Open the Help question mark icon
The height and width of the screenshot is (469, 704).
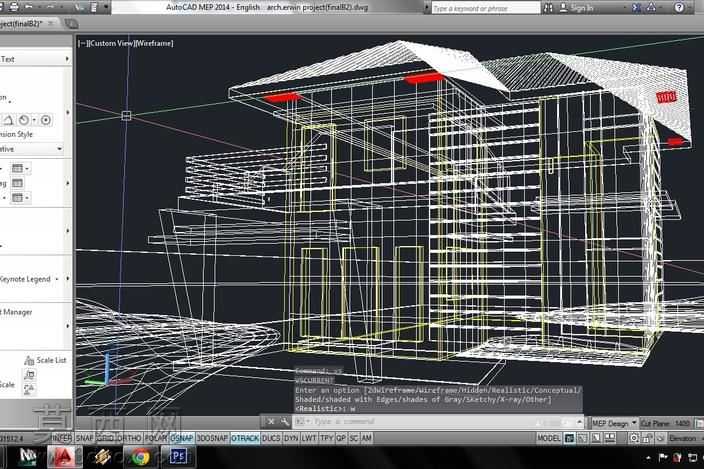point(679,7)
